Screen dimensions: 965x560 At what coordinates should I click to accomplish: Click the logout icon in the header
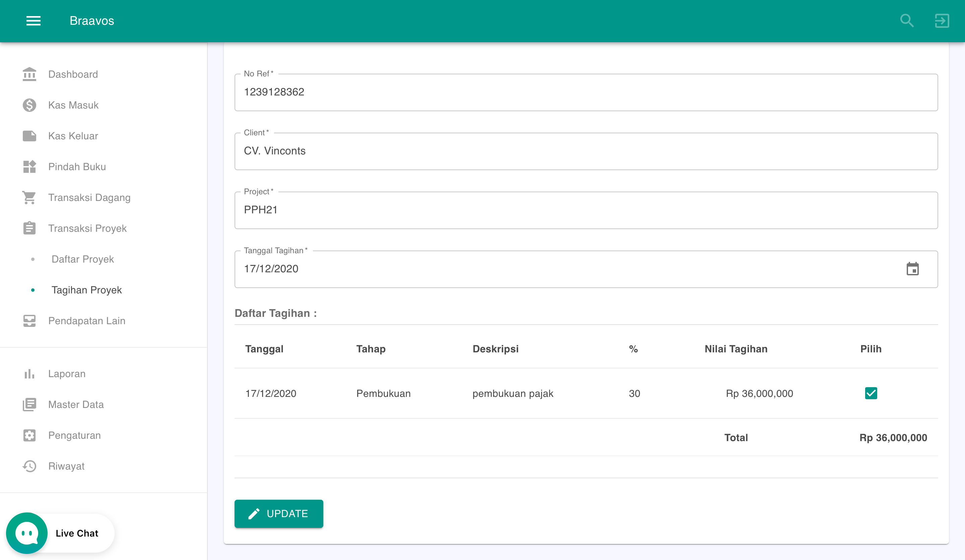tap(942, 21)
